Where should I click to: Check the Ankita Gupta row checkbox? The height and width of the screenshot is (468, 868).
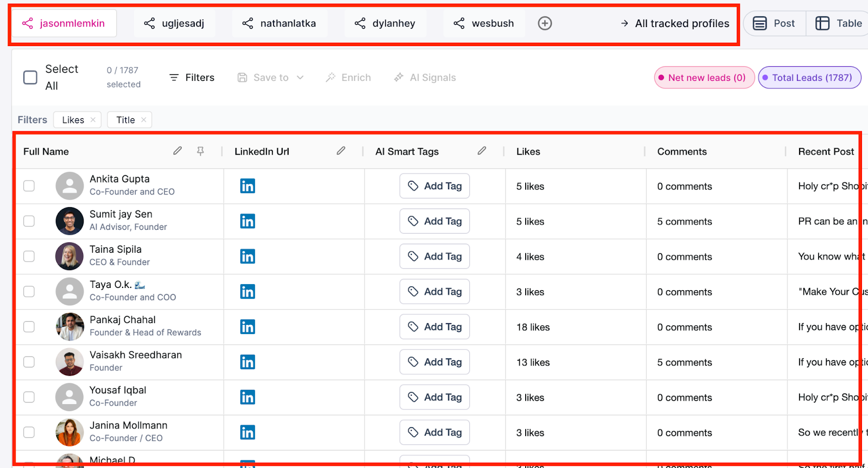pyautogui.click(x=29, y=186)
